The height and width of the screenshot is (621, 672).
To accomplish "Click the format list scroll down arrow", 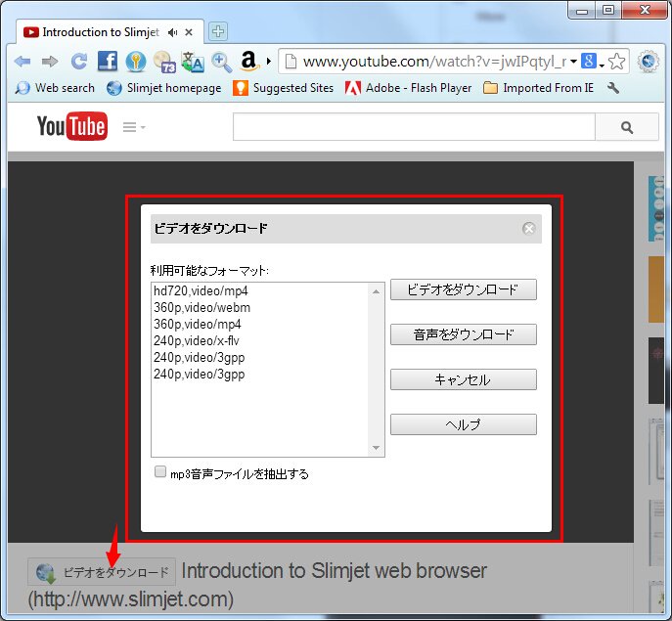I will [376, 448].
